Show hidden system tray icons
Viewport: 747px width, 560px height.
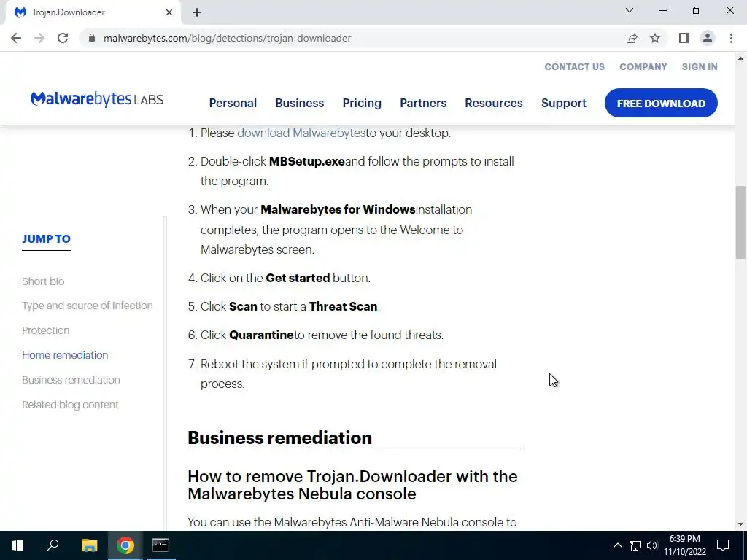click(x=617, y=545)
